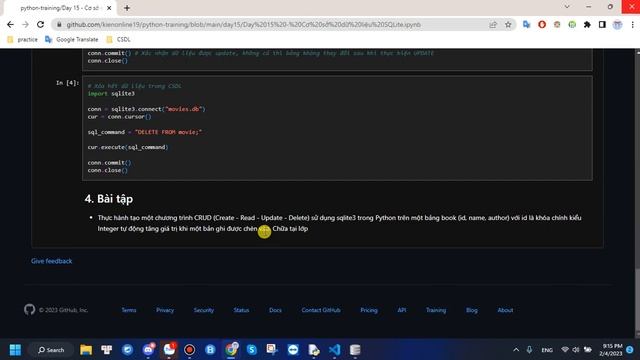
Task: Click the 'import sqlite3' code line
Action: (111, 94)
